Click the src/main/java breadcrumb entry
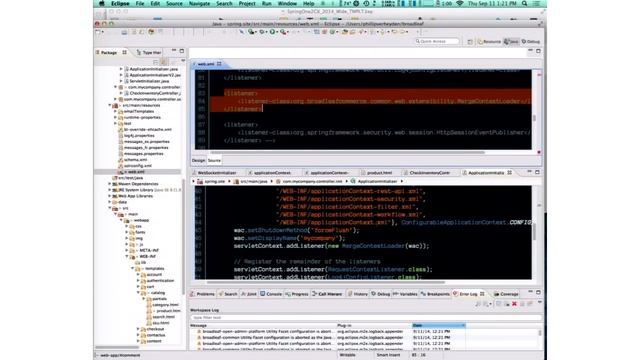Viewport: 640px width, 360px height. (x=251, y=181)
